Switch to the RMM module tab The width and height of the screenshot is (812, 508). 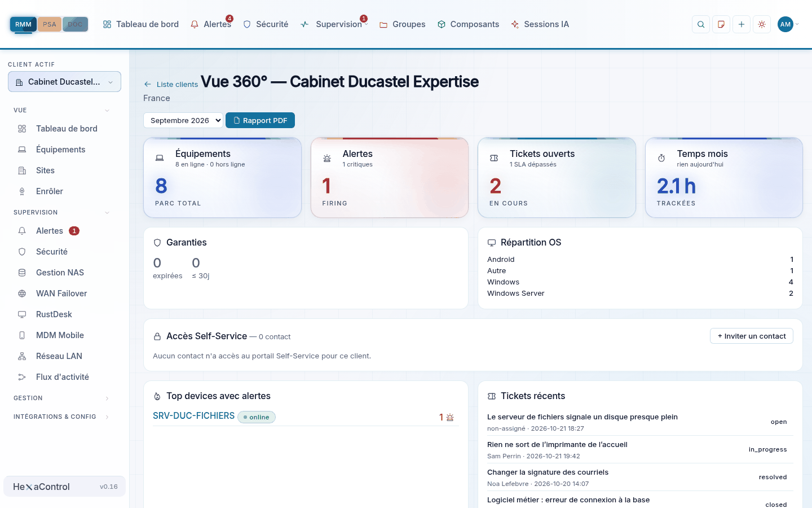click(23, 24)
